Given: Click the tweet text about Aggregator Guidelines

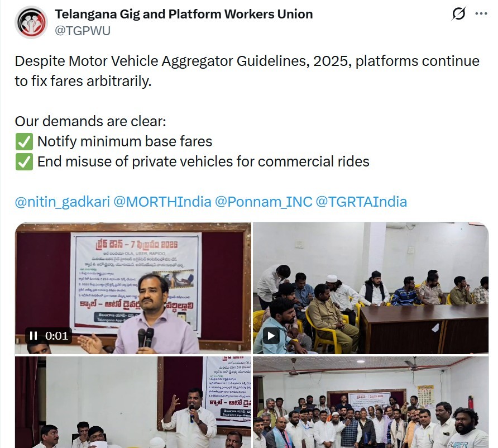Looking at the screenshot, I should click(x=247, y=71).
